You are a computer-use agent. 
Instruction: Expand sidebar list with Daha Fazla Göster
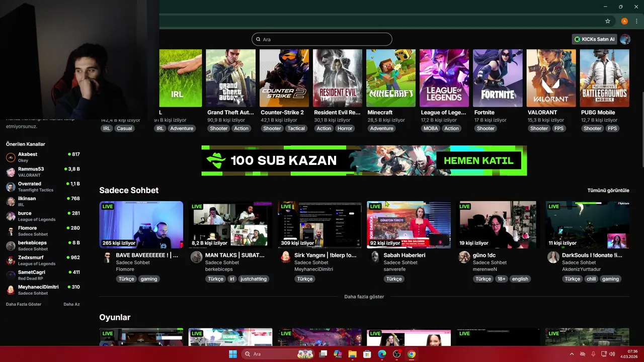(x=24, y=304)
